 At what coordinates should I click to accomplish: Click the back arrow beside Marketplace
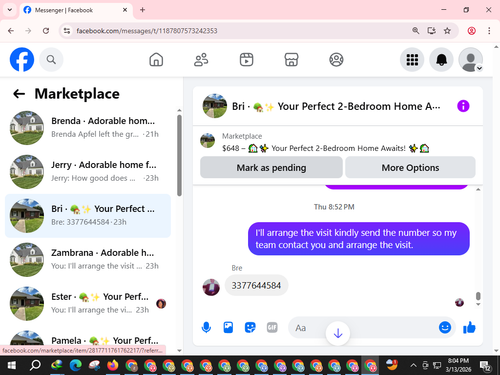[19, 94]
